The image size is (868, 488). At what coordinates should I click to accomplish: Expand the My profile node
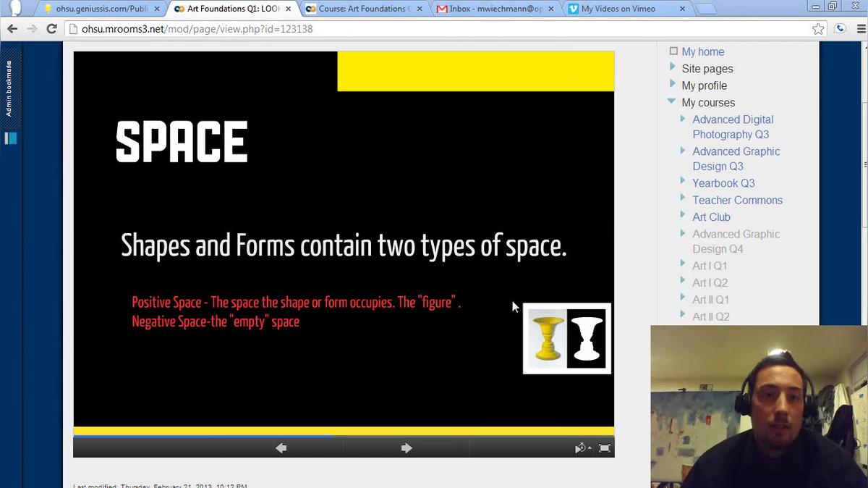(673, 85)
